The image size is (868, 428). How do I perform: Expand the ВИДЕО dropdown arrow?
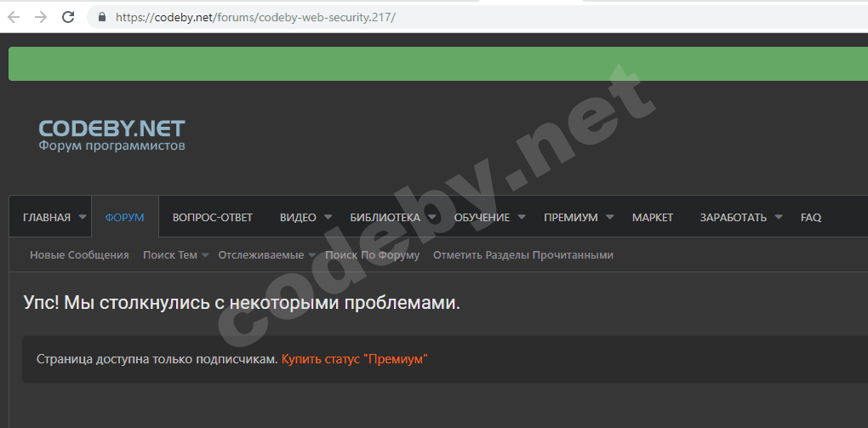328,217
